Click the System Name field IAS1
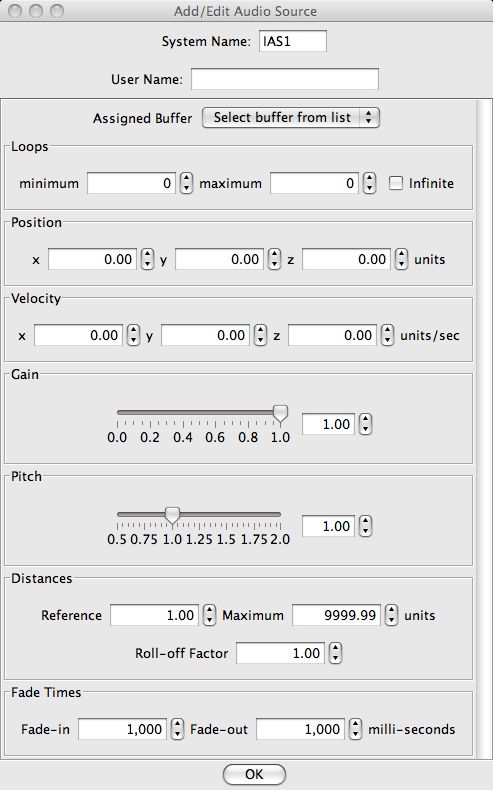 coord(293,41)
